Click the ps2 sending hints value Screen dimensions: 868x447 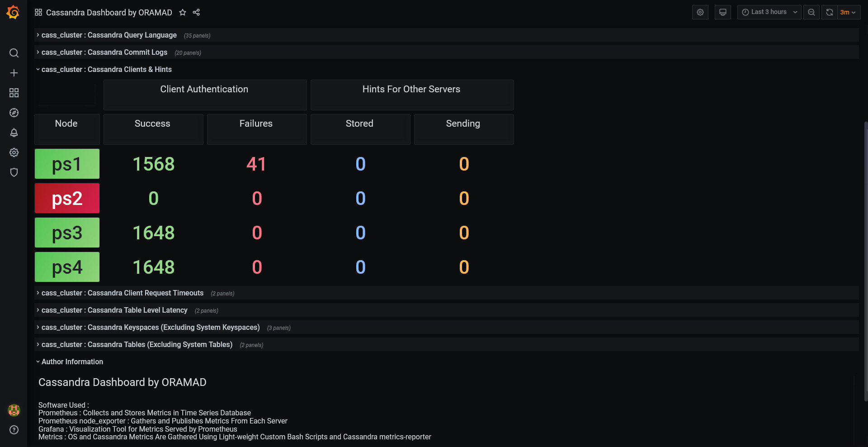click(x=464, y=198)
